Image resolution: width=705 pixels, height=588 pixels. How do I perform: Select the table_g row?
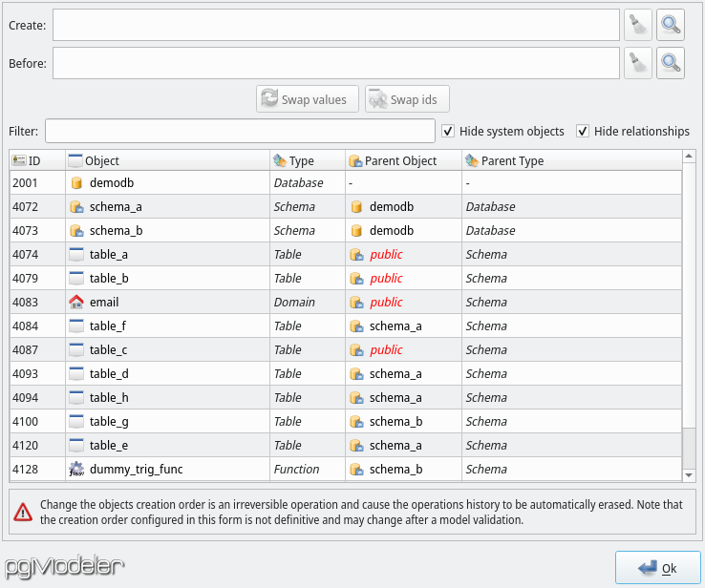pos(345,421)
